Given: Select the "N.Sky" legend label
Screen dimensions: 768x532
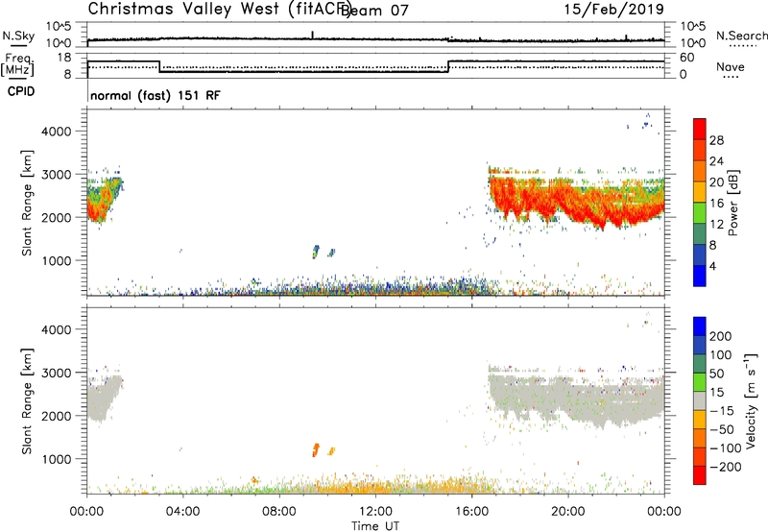Looking at the screenshot, I should (x=18, y=36).
